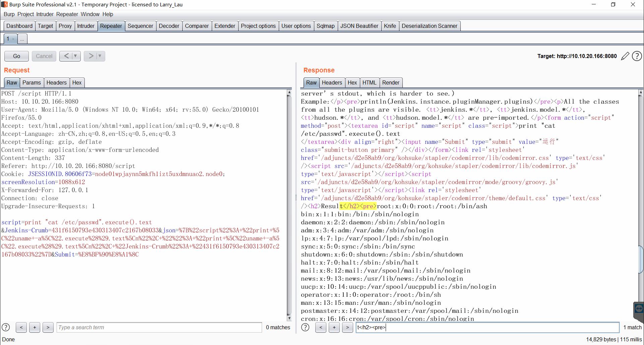The image size is (644, 345).
Task: Click the TeamViewer side panel icon
Action: tap(639, 308)
